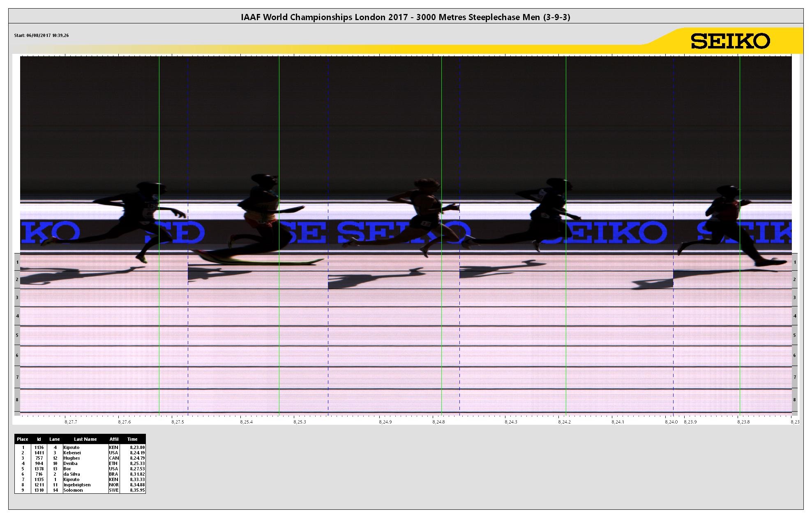Click the Place column header
Viewport: 812px width, 518px height.
(x=23, y=439)
